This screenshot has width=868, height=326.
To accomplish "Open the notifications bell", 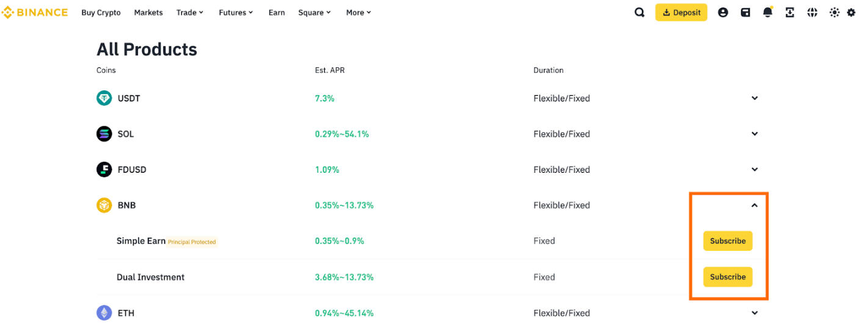I will coord(768,12).
